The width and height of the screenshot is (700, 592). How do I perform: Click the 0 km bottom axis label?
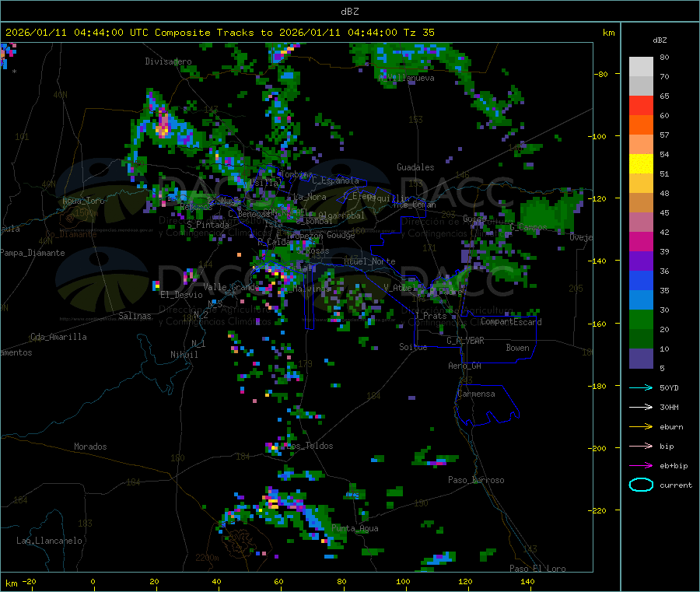[x=93, y=581]
